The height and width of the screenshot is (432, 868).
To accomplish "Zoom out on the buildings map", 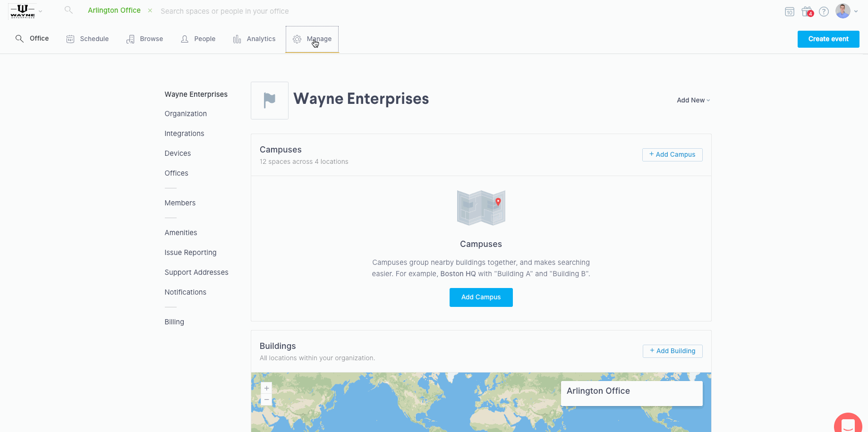I will [x=266, y=400].
